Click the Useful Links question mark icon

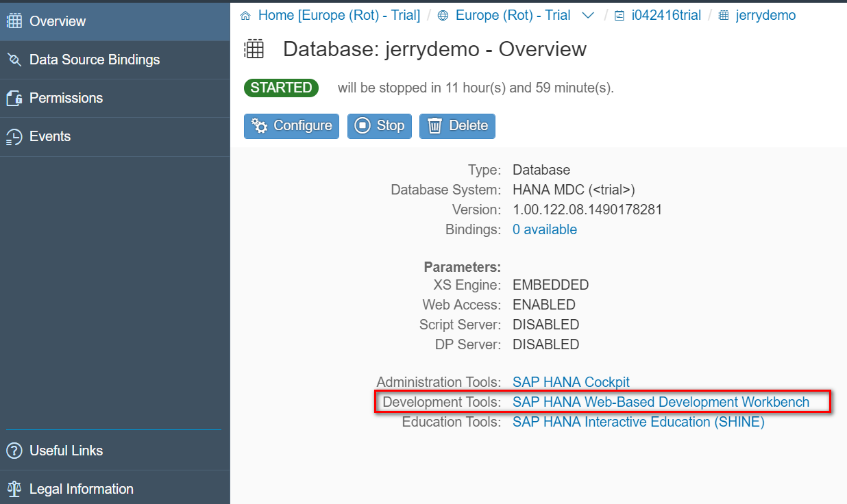[x=14, y=451]
